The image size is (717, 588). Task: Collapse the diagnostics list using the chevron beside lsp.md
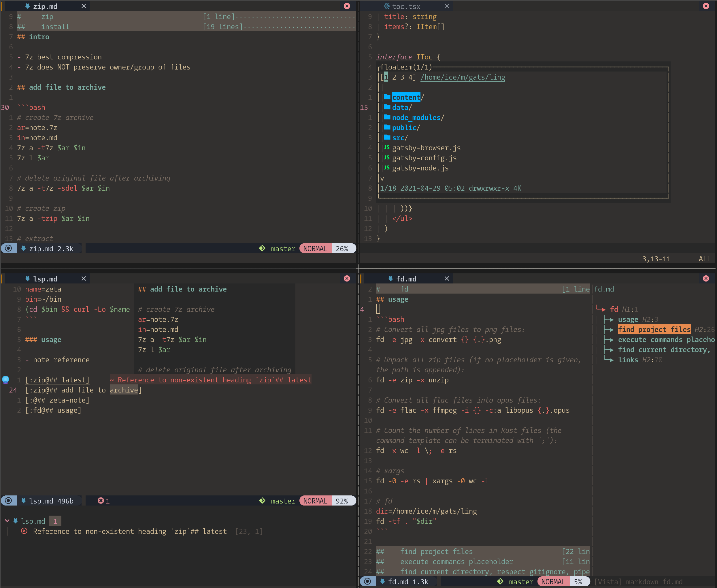pos(7,521)
